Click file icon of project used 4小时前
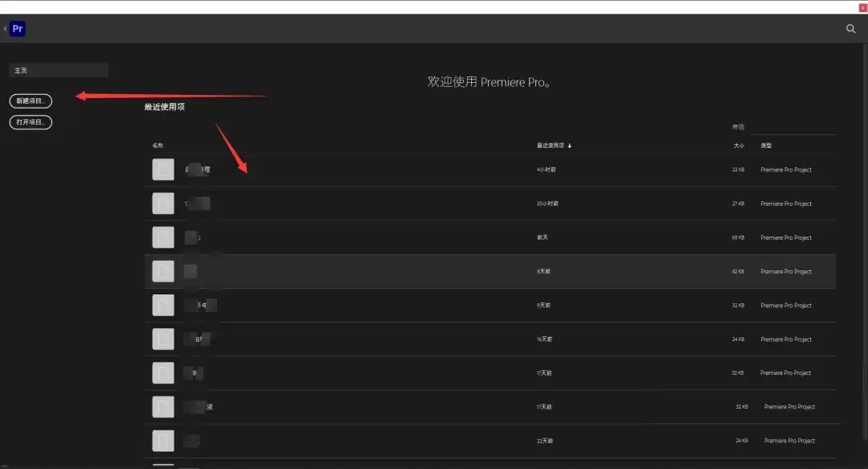Screen dimensions: 868x469 click(x=163, y=170)
